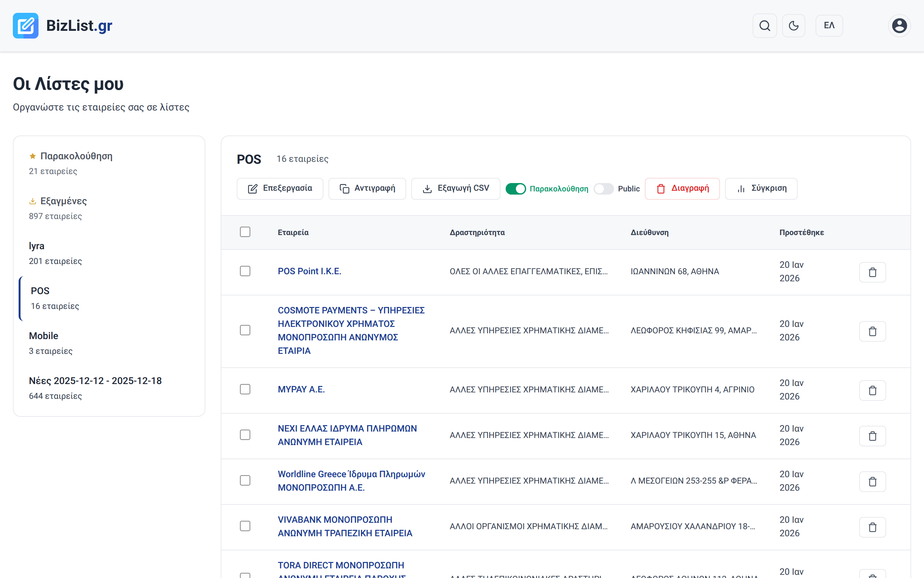Delete POS Point I.K.E. row with trash icon
Screen dimensions: 924x578
click(x=872, y=272)
